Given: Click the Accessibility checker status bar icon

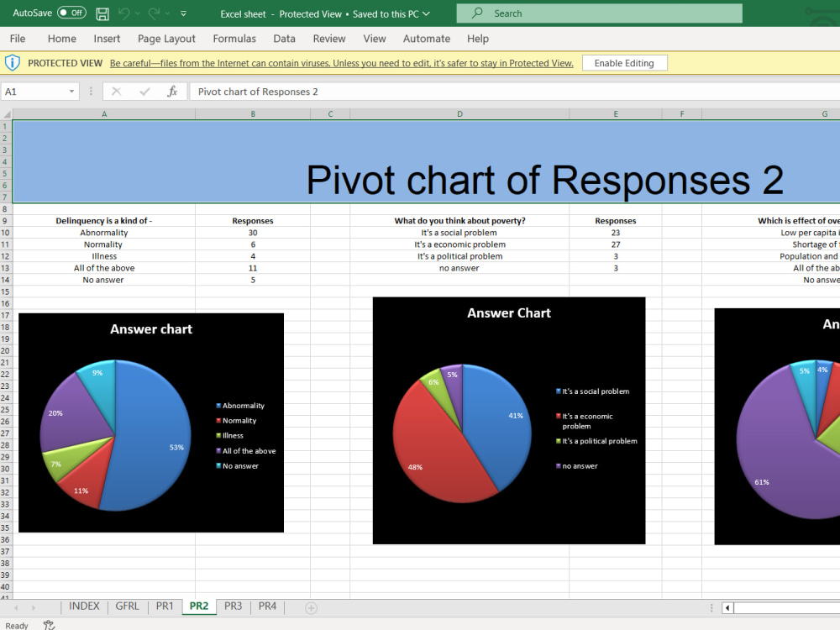Looking at the screenshot, I should click(49, 625).
